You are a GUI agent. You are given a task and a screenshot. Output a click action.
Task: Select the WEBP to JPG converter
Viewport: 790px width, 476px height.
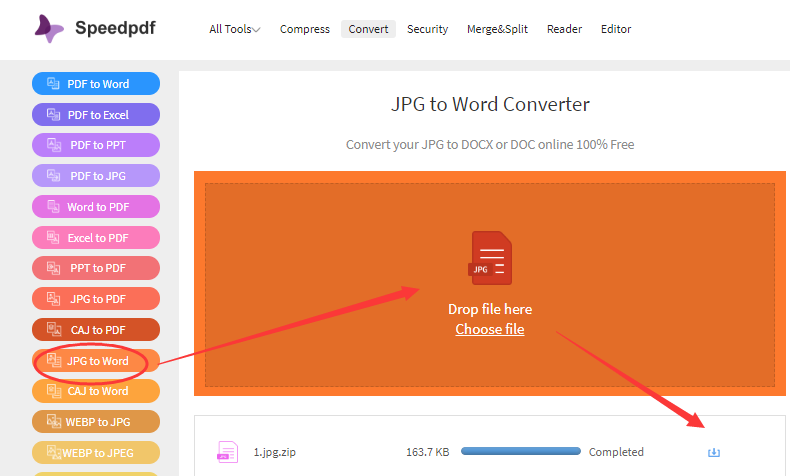point(96,422)
